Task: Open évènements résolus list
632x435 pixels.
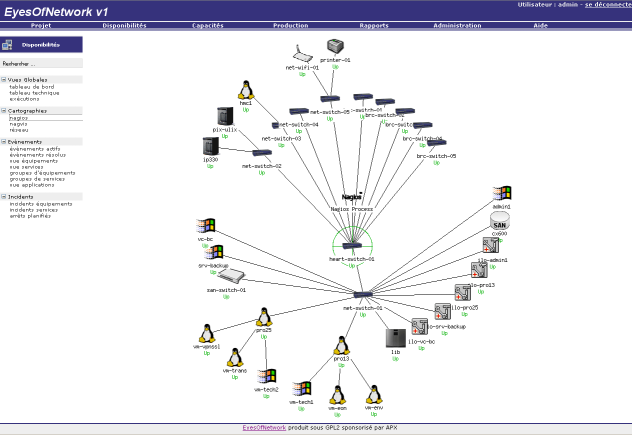Action: (x=37, y=155)
